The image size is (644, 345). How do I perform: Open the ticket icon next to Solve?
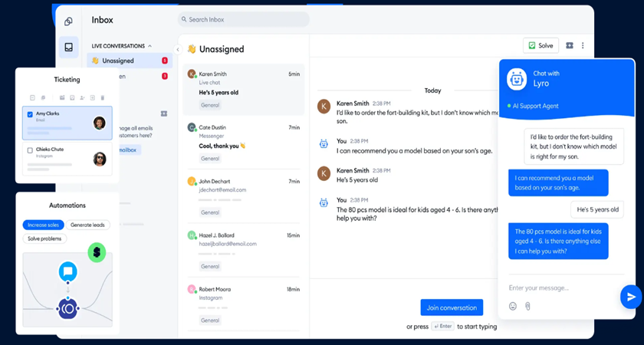click(x=569, y=45)
